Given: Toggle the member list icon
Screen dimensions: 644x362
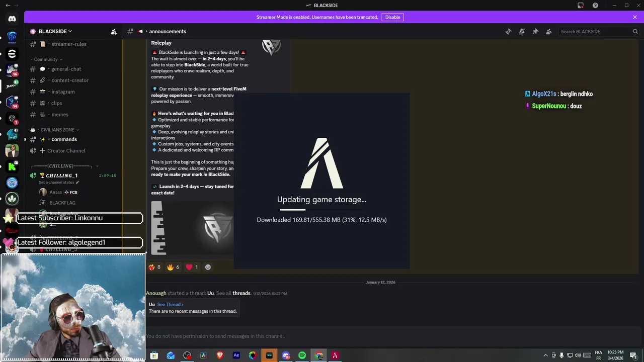Looking at the screenshot, I should click(549, 31).
